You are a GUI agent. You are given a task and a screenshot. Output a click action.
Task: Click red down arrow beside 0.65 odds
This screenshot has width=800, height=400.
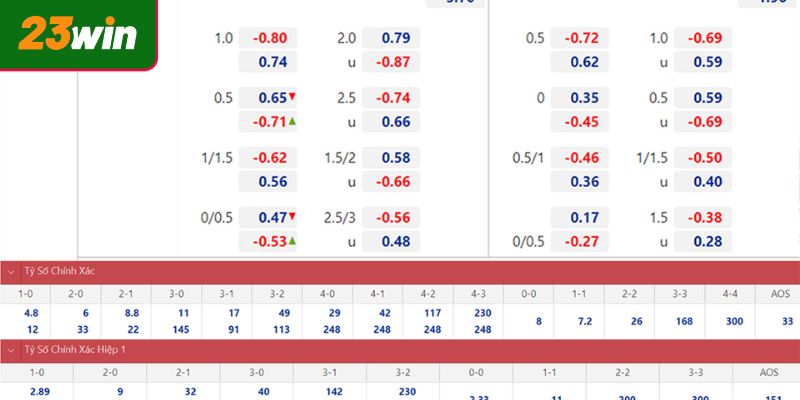click(292, 97)
